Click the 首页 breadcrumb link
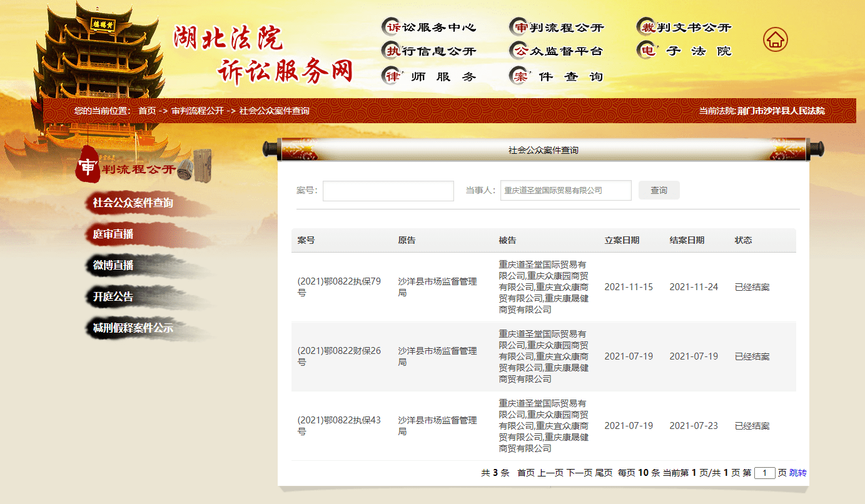Image resolution: width=865 pixels, height=504 pixels. [x=147, y=111]
